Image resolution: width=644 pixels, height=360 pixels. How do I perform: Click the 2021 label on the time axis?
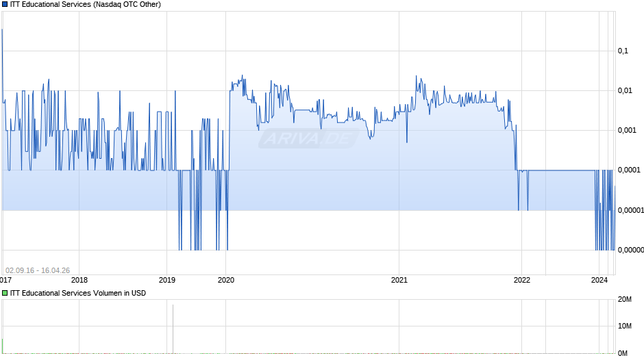(399, 280)
